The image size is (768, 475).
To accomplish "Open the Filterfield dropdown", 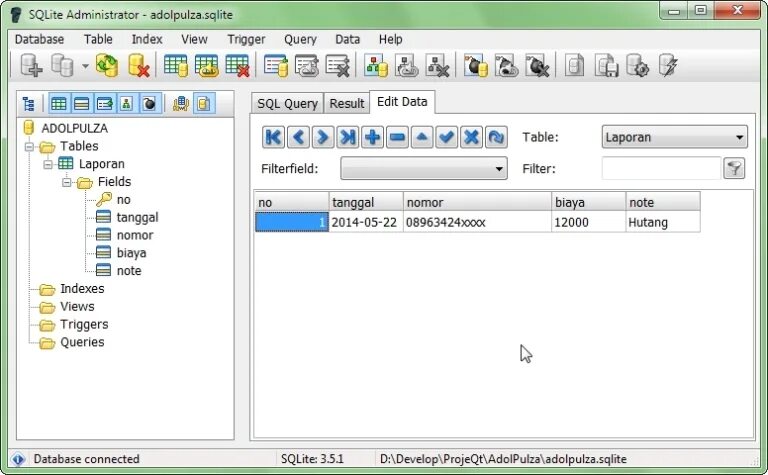I will [x=424, y=168].
